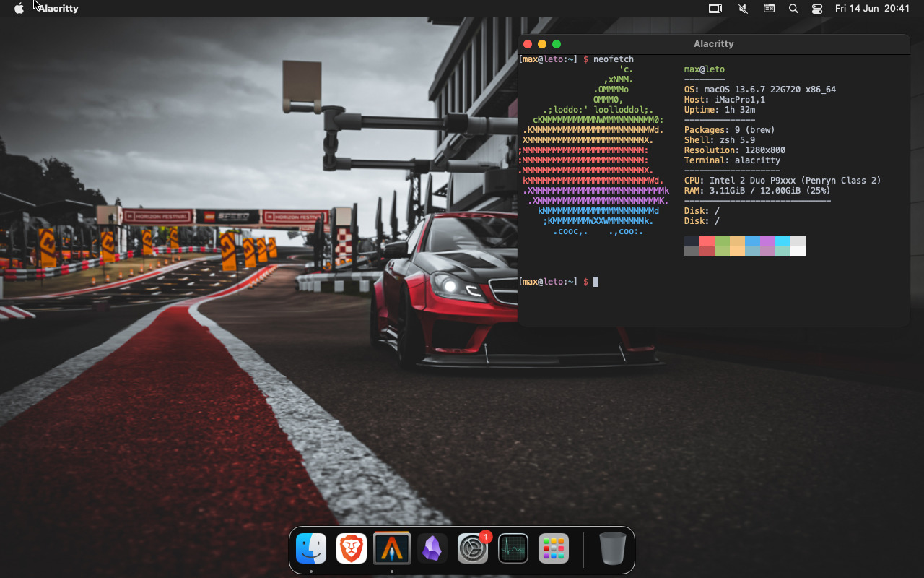Viewport: 924px width, 578px height.
Task: Click the dark navy color swatch
Action: (692, 241)
